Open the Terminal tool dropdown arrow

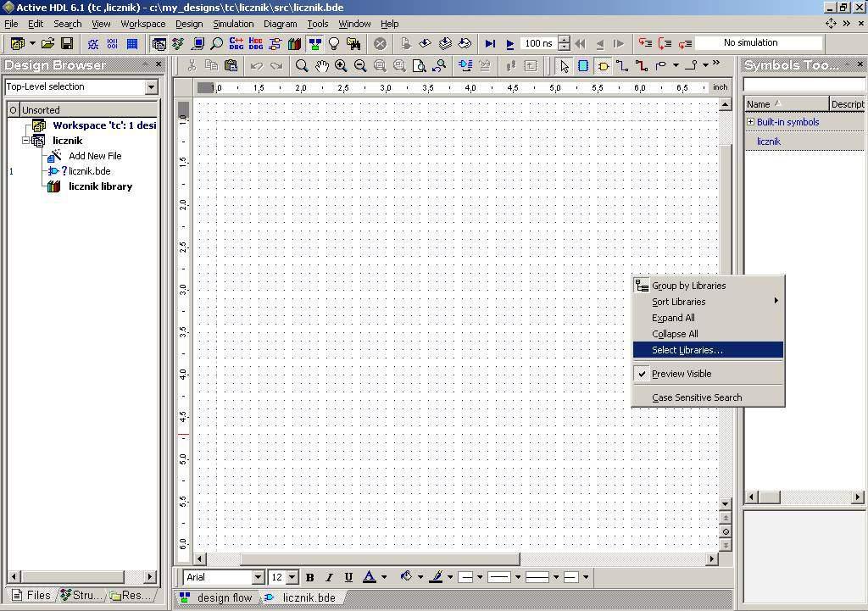click(x=676, y=66)
